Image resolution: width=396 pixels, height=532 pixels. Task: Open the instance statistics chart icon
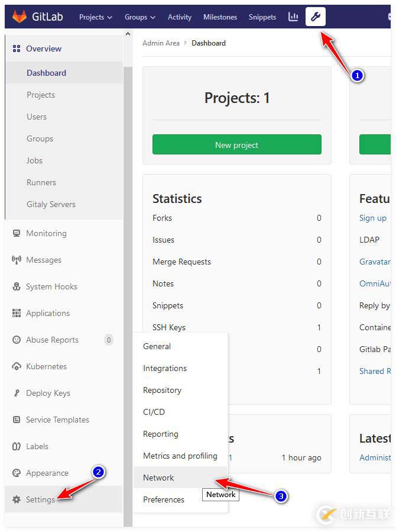pyautogui.click(x=293, y=17)
